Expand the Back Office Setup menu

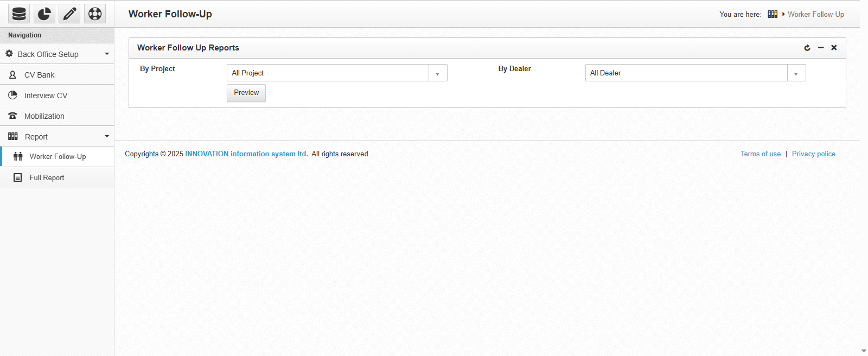(x=57, y=54)
